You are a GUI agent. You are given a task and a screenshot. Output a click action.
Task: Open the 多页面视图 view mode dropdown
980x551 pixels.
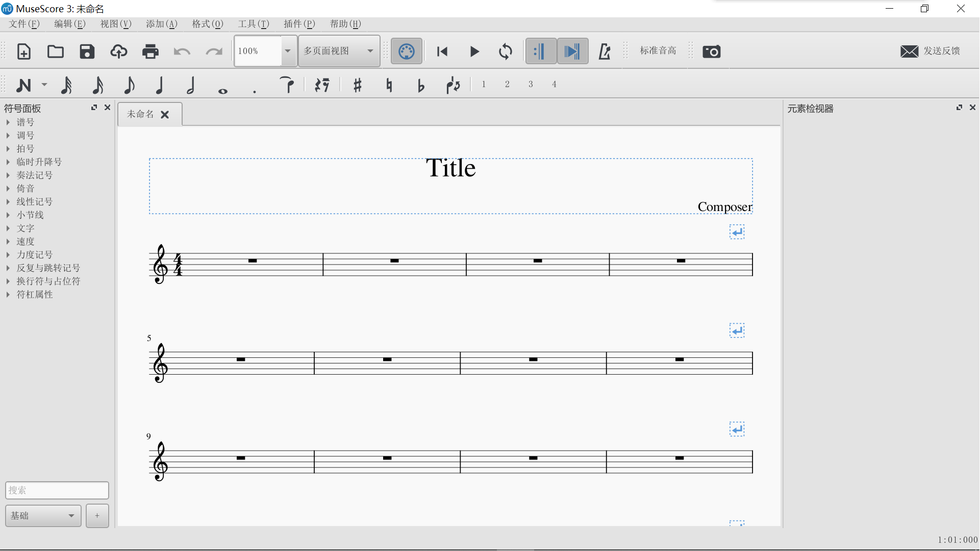pyautogui.click(x=339, y=51)
